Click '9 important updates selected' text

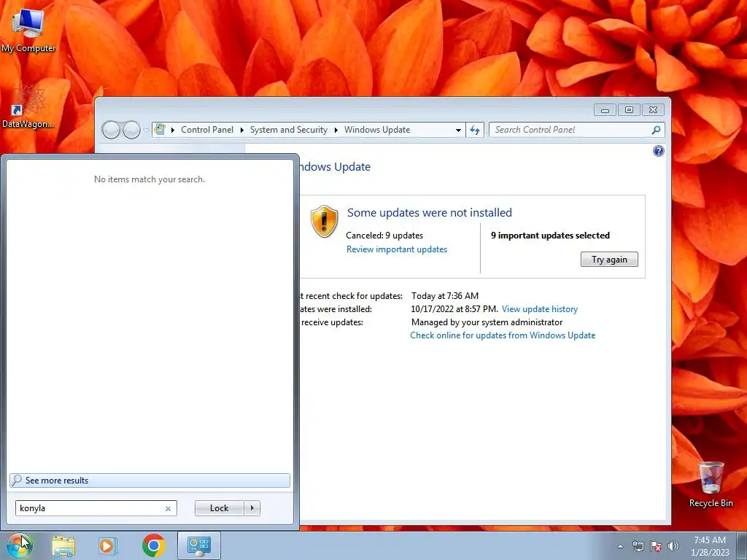pos(550,236)
